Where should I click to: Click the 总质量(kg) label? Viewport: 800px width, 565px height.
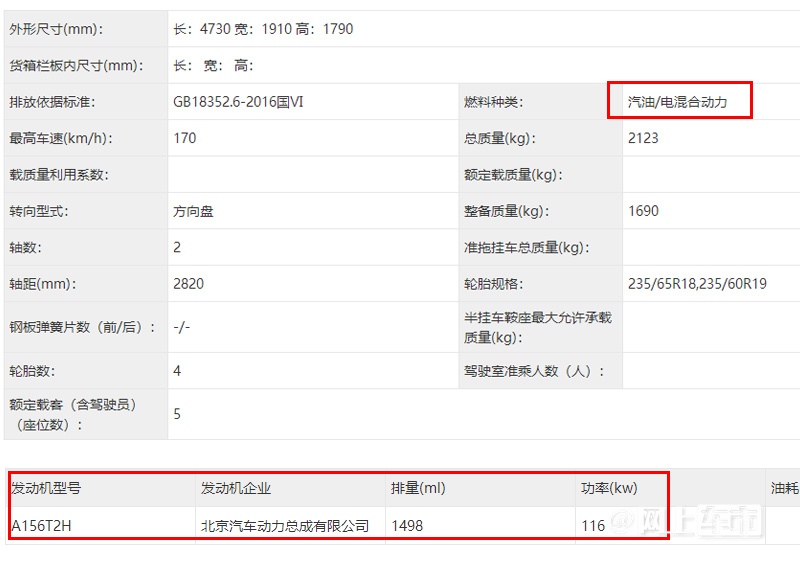tap(499, 138)
